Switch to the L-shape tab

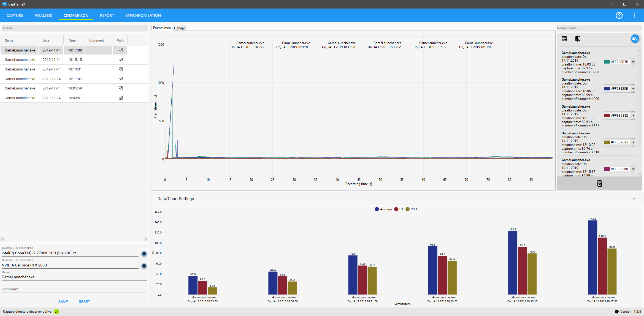pos(180,28)
